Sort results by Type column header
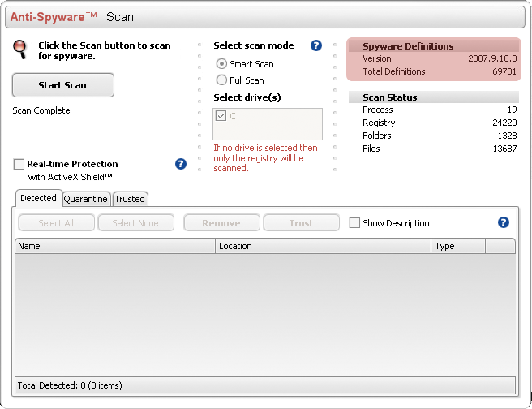This screenshot has height=409, width=532. 457,246
